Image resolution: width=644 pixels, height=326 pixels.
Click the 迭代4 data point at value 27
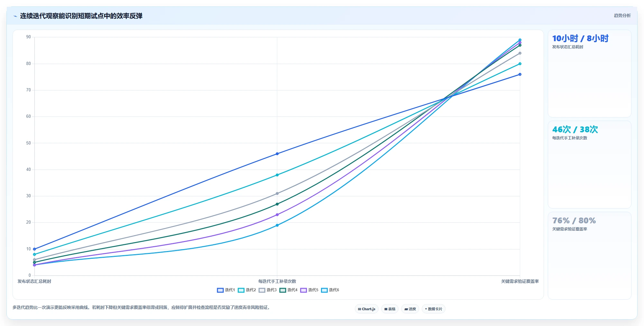click(277, 204)
